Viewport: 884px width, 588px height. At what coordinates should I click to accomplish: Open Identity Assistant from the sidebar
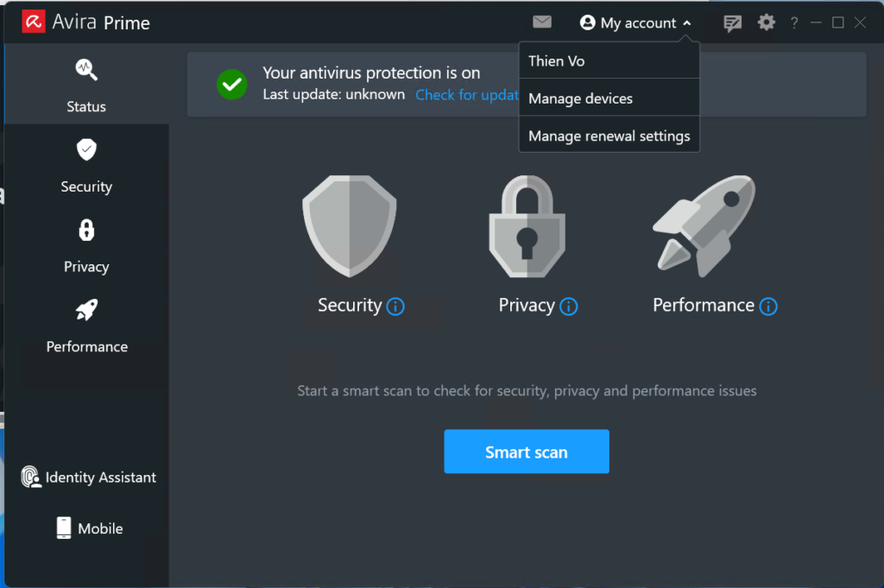88,477
